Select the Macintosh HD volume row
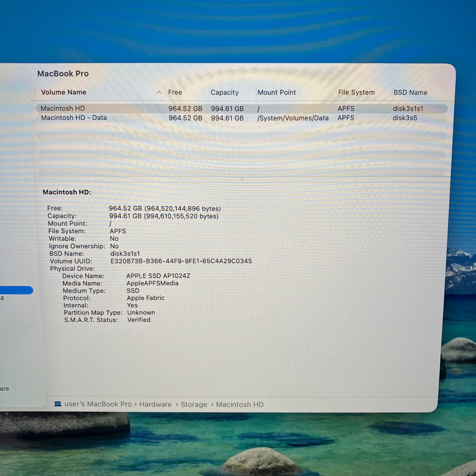The width and height of the screenshot is (476, 476). click(242, 108)
